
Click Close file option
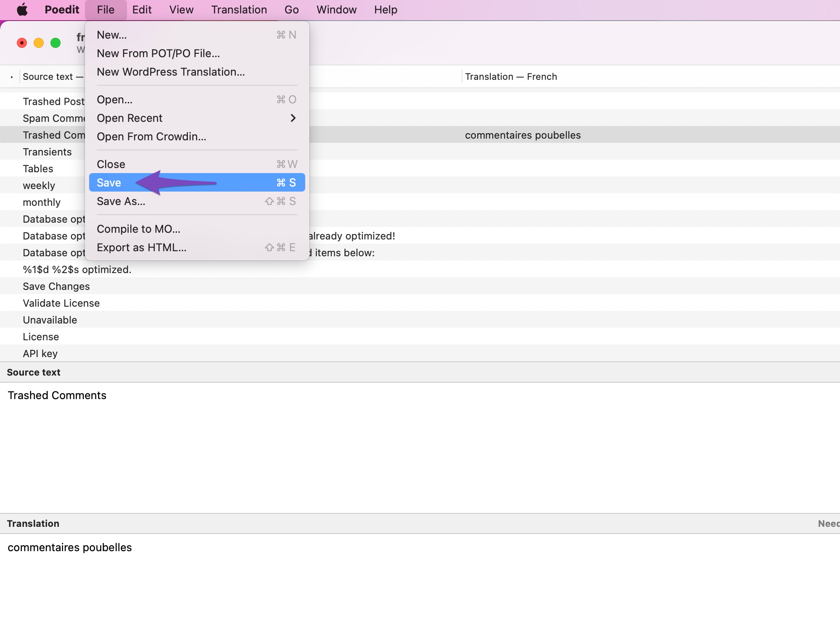111,164
